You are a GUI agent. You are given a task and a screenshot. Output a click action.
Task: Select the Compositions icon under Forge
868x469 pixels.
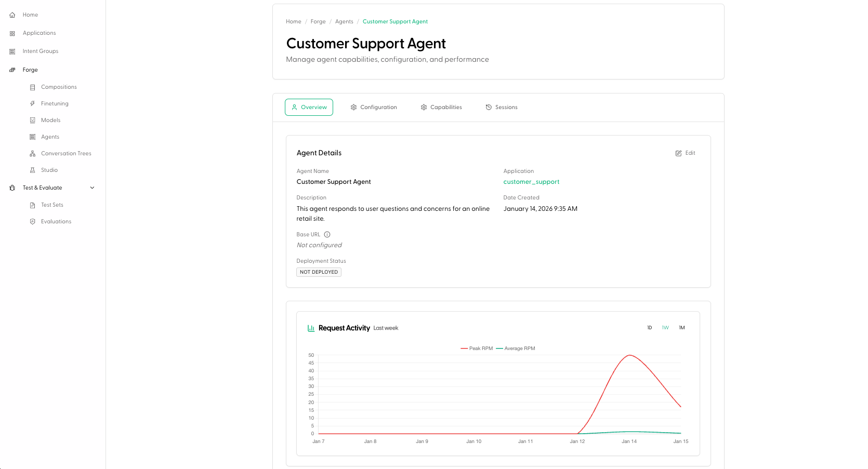click(x=33, y=87)
